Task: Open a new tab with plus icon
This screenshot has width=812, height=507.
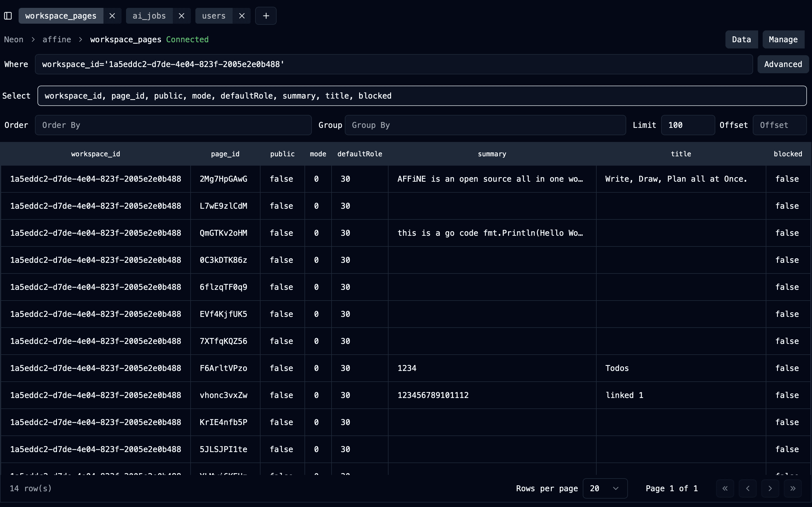Action: point(266,16)
